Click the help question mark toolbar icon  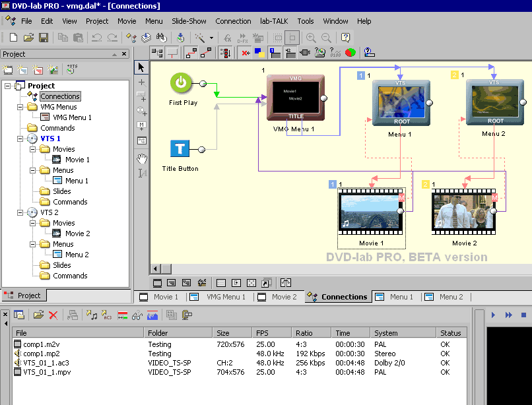(x=345, y=38)
